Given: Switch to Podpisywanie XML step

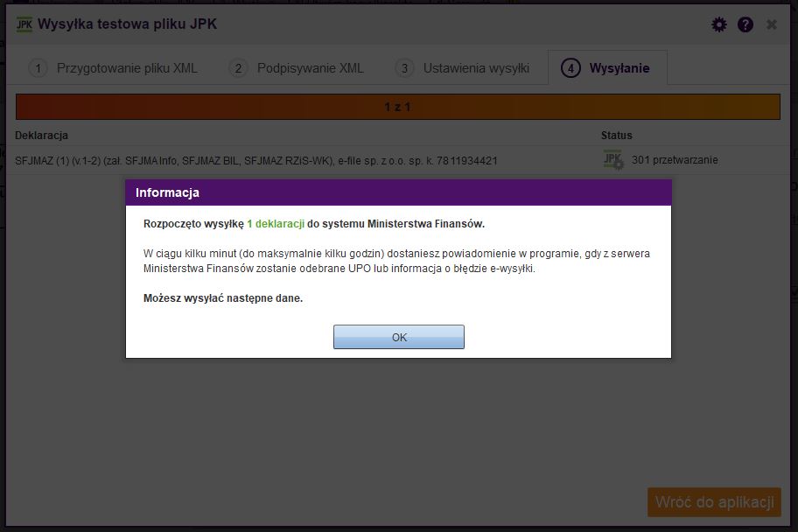Looking at the screenshot, I should [297, 67].
